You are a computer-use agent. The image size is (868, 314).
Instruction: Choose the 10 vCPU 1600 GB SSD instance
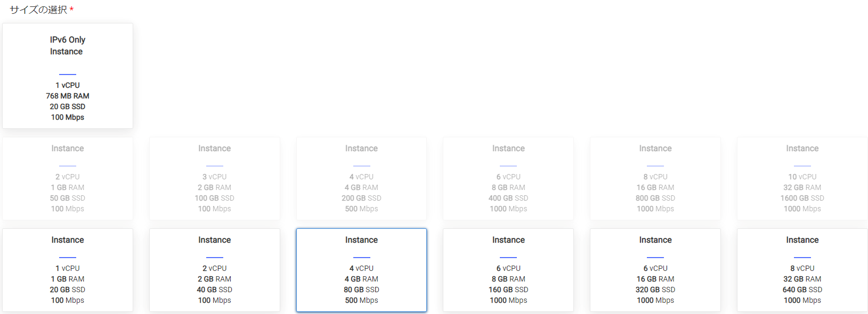[x=802, y=179]
